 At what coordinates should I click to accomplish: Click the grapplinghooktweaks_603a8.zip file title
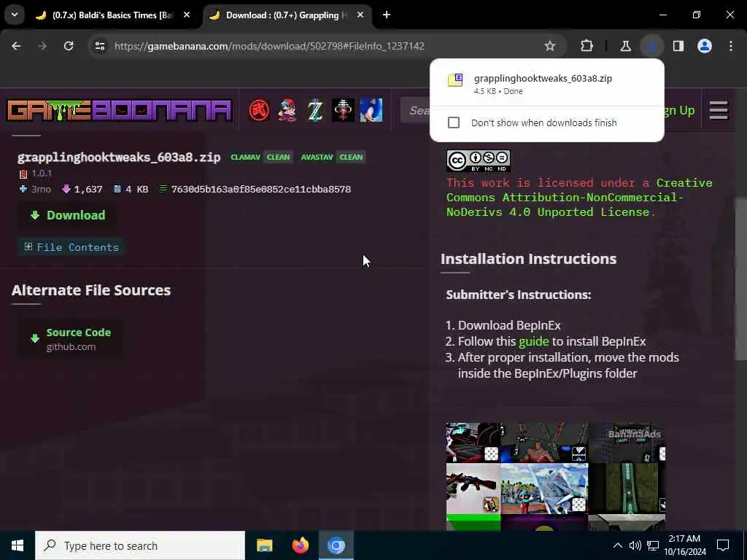(x=119, y=157)
